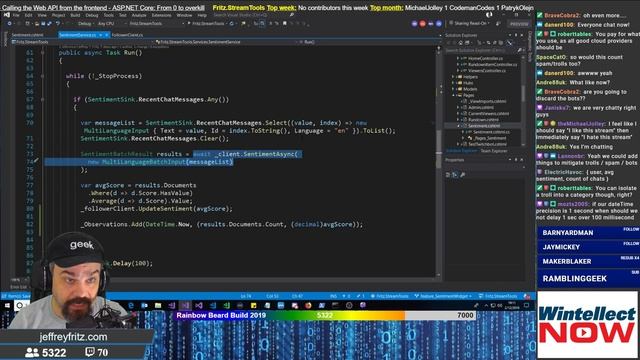Viewport: 640px width, 360px height.
Task: Click the feature_SentimentWidget branch in status bar
Action: click(443, 296)
